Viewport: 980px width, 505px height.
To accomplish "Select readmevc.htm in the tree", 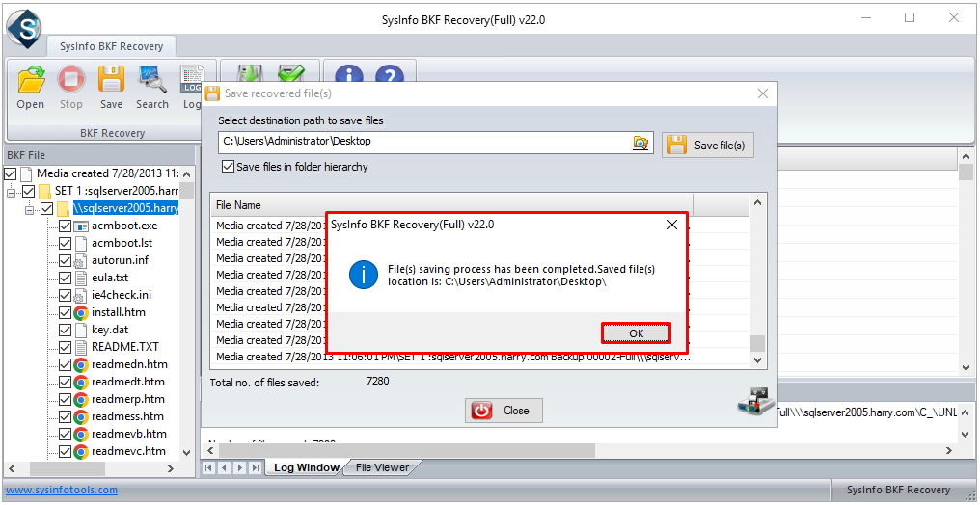I will pyautogui.click(x=128, y=451).
